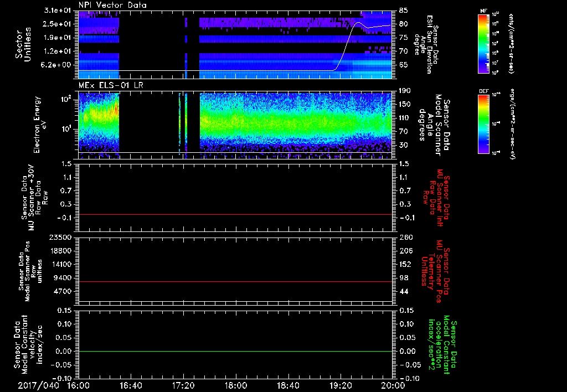Click the 30 tick on scanner angle axis
Screen dimensions: 567x392
point(404,145)
